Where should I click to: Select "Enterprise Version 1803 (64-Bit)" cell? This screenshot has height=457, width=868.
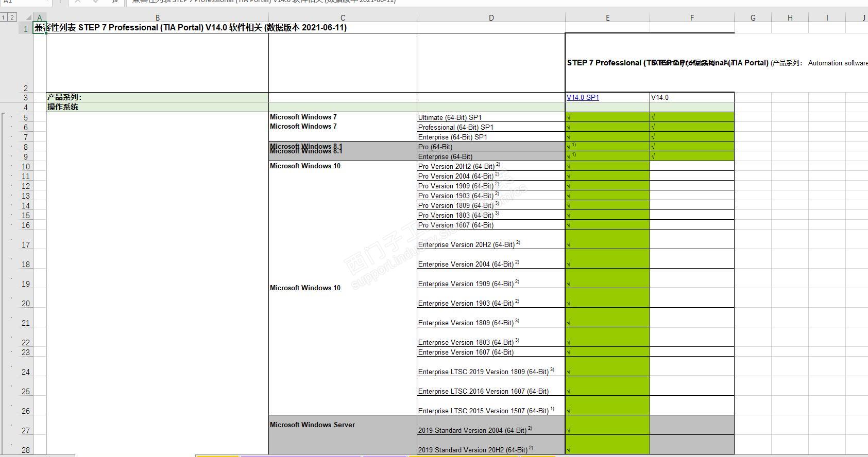pyautogui.click(x=491, y=337)
